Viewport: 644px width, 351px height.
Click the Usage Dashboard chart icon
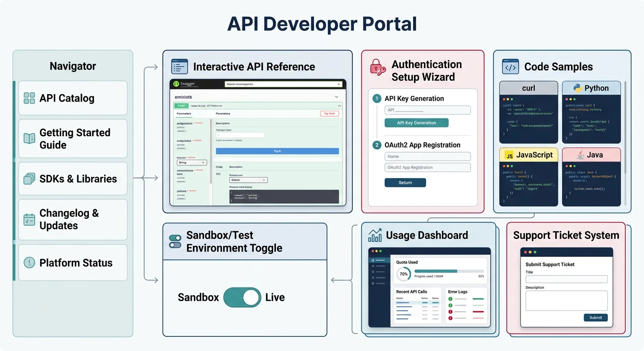point(376,234)
